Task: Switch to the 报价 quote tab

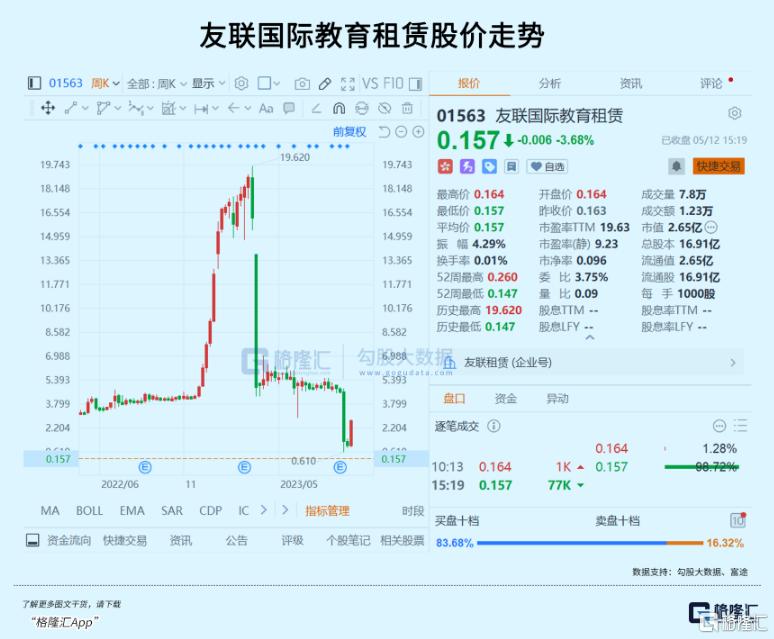Action: (469, 83)
